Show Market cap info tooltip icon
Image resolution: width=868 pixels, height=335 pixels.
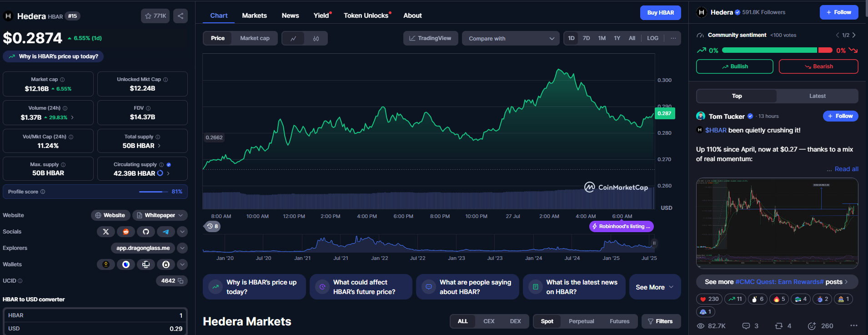pos(62,79)
